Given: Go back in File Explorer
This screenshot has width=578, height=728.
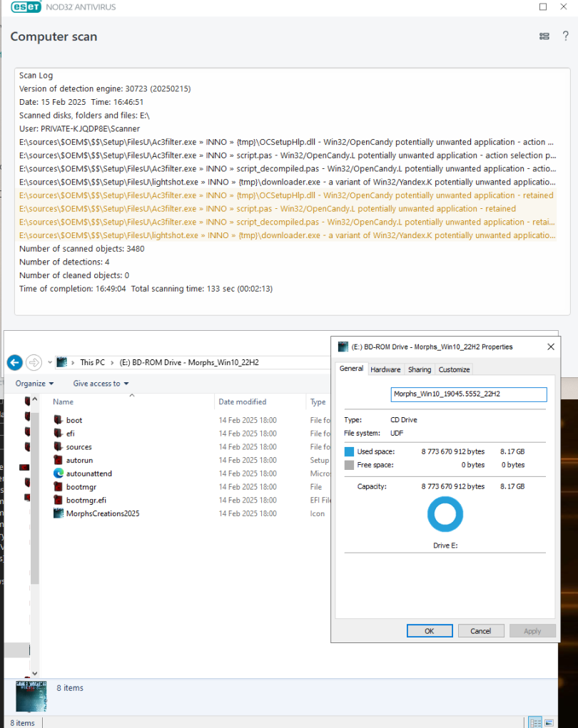Looking at the screenshot, I should (15, 362).
